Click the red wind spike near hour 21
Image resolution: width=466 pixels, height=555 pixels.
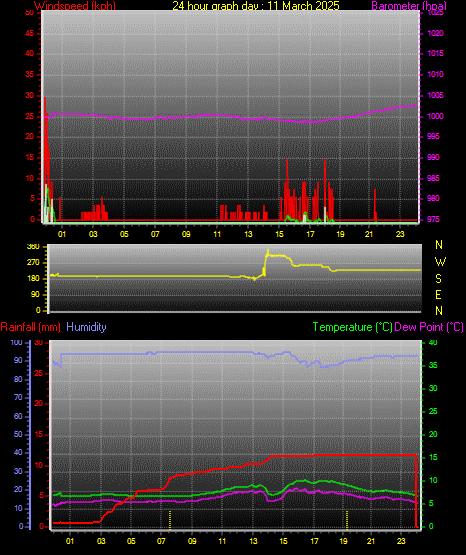(375, 205)
